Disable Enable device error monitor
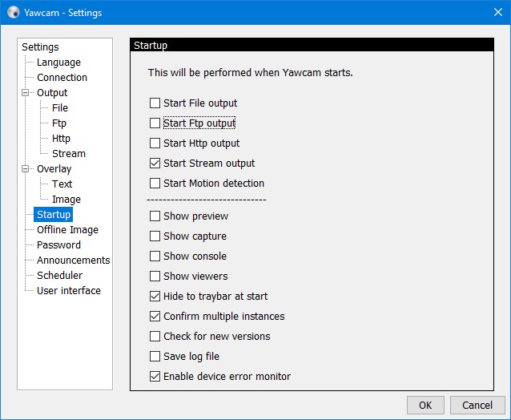511x420 pixels. 155,376
